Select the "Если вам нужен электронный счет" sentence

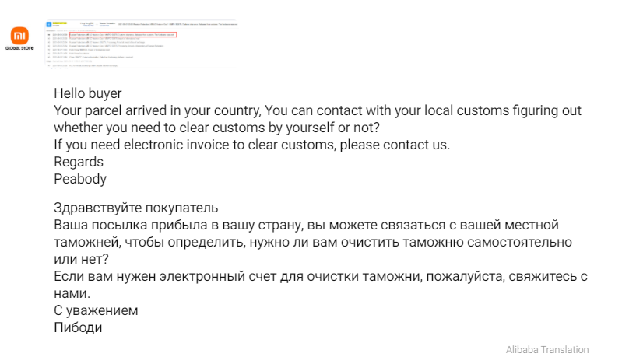coord(321,276)
